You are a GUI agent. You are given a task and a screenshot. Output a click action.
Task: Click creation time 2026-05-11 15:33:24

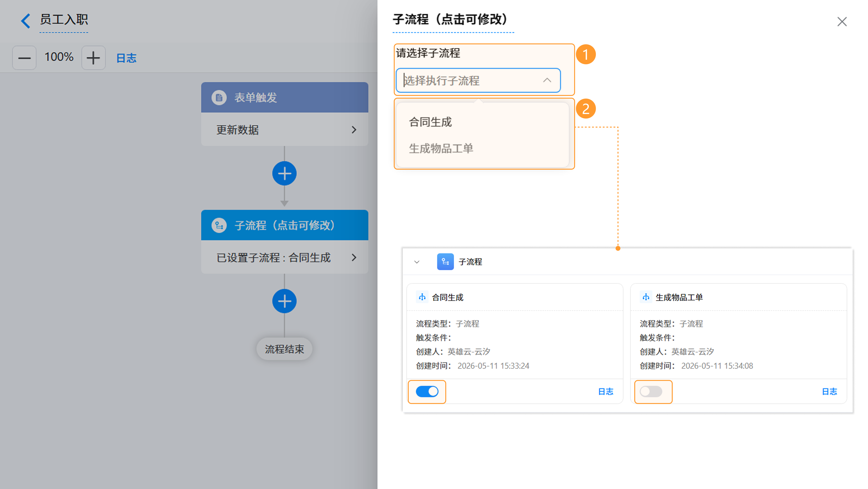(493, 366)
